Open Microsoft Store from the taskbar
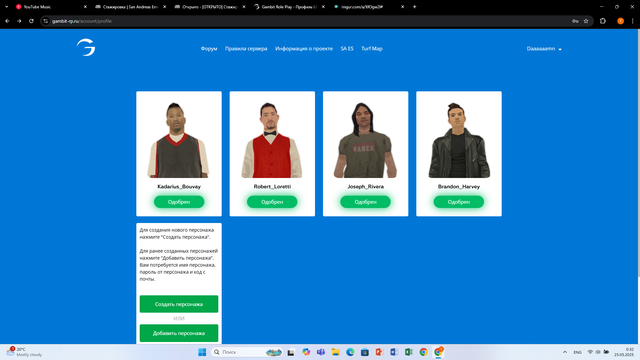This screenshot has height=360, width=640. [x=364, y=352]
